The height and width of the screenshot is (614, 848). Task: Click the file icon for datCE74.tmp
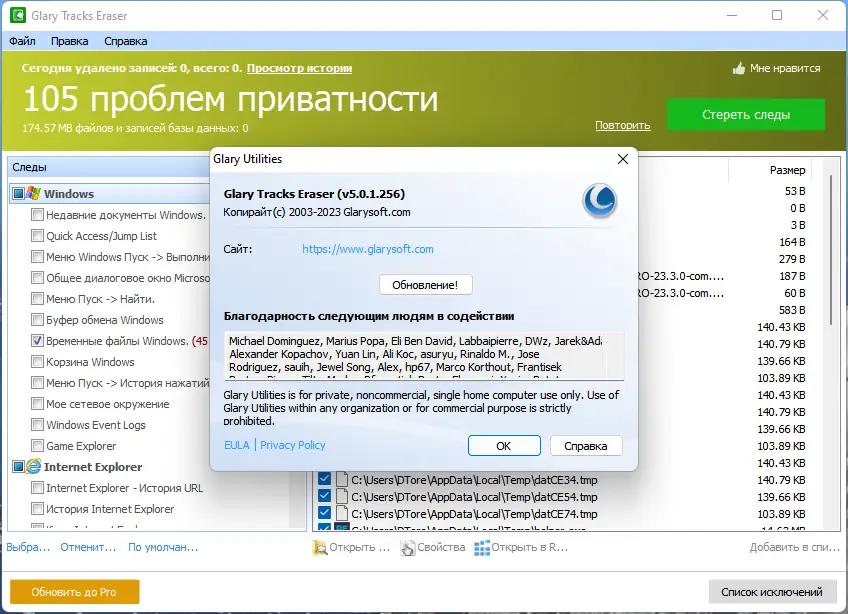[x=342, y=513]
